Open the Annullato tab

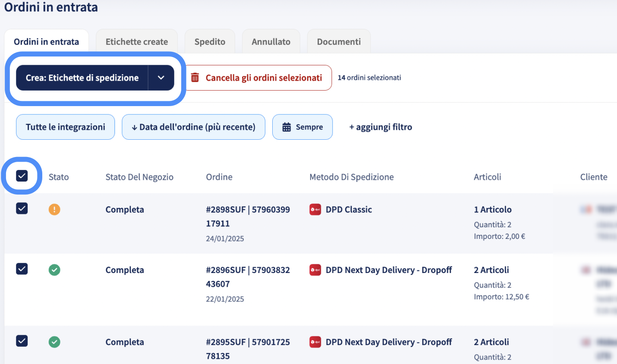(x=271, y=42)
